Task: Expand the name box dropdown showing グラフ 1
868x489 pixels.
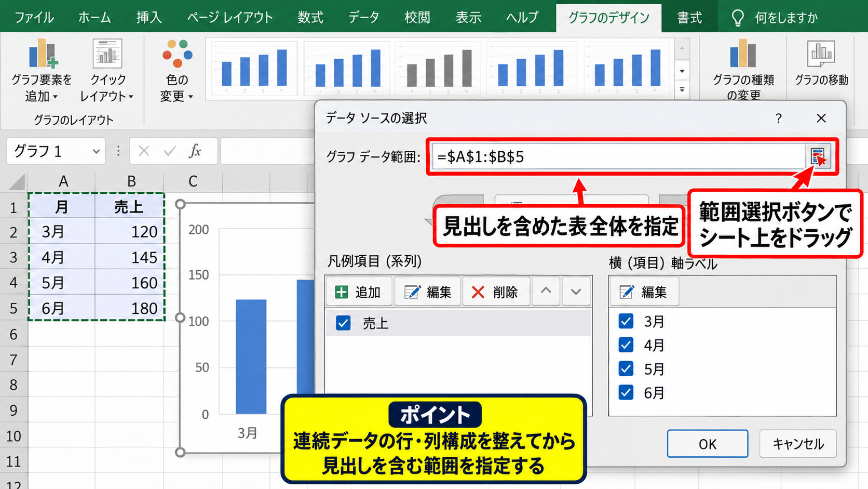Action: [x=96, y=151]
